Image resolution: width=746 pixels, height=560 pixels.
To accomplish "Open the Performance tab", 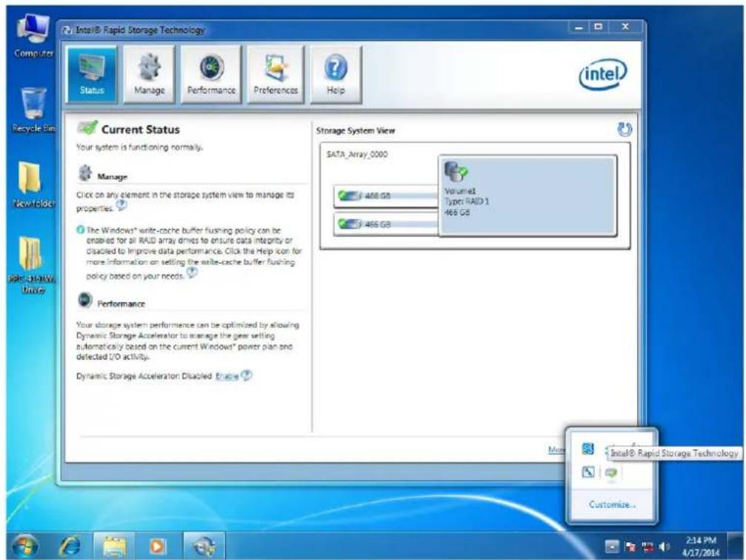I will tap(211, 74).
